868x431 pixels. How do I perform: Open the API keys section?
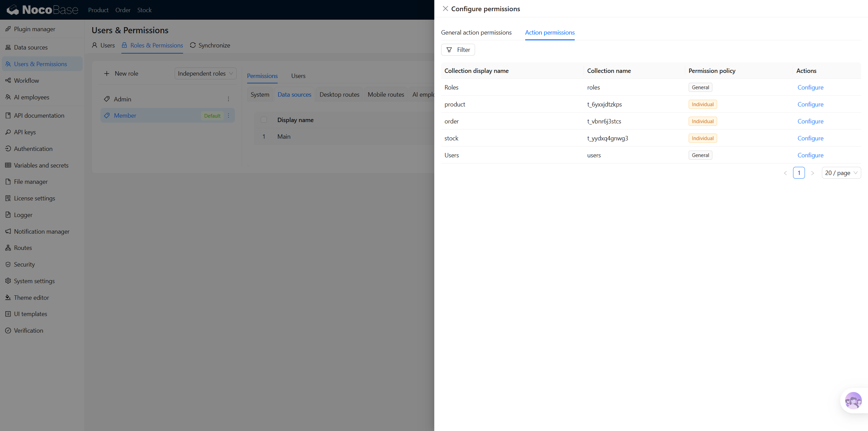pyautogui.click(x=24, y=132)
